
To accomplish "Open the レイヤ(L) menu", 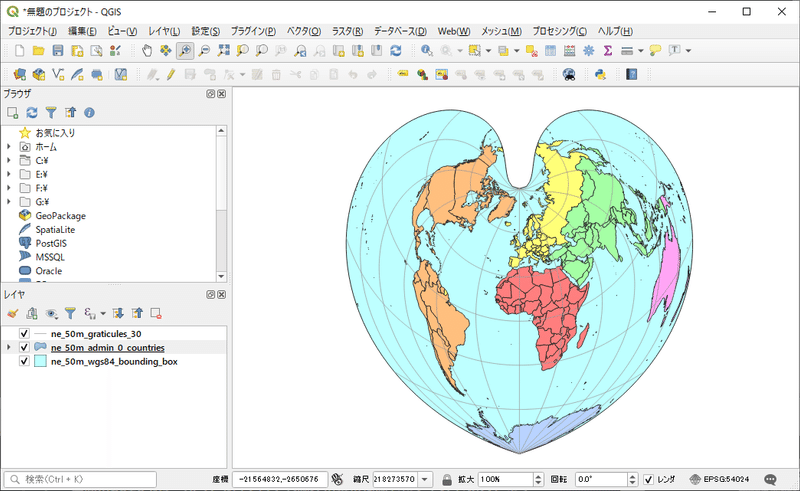I will pos(164,31).
